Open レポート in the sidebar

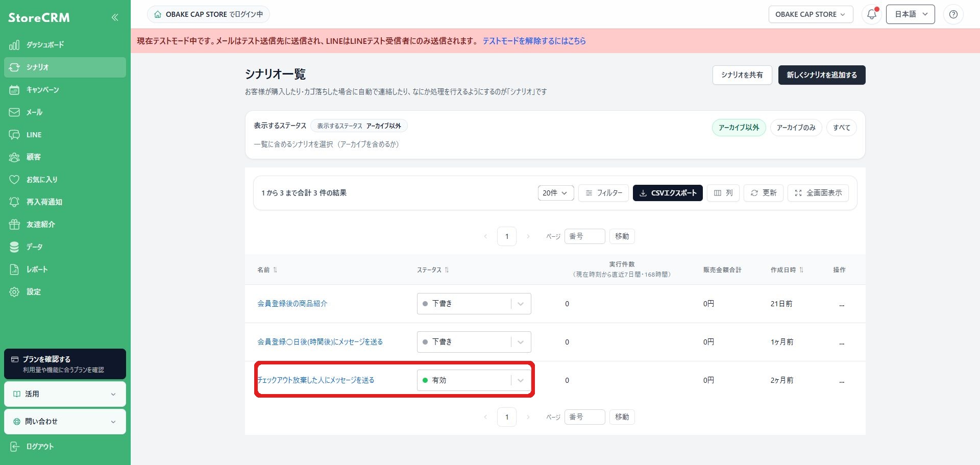pos(65,270)
